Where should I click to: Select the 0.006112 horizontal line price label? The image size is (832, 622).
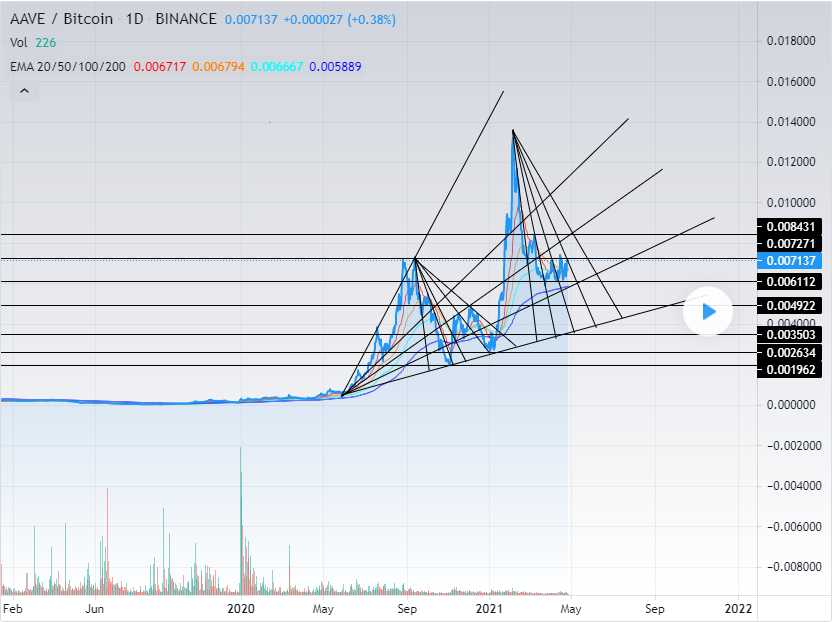793,282
